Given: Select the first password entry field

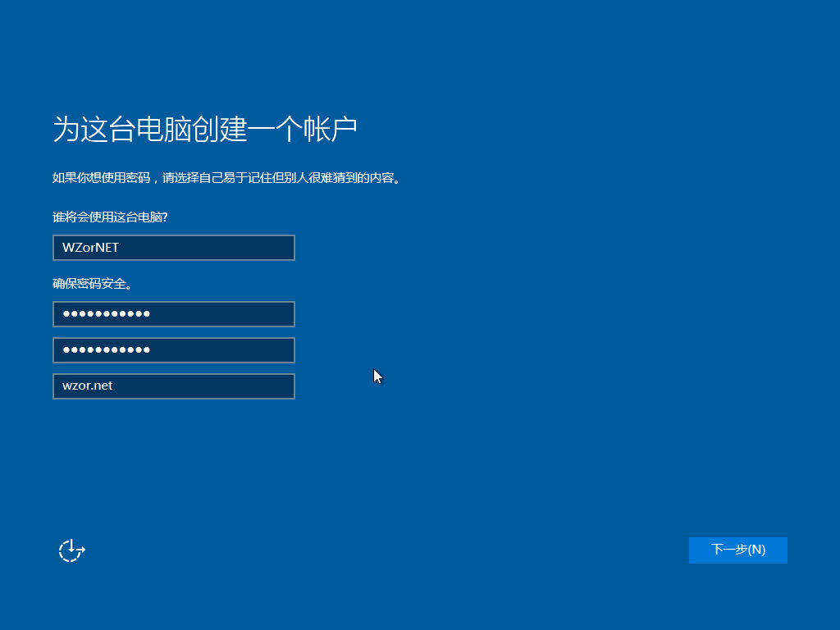Looking at the screenshot, I should point(173,314).
